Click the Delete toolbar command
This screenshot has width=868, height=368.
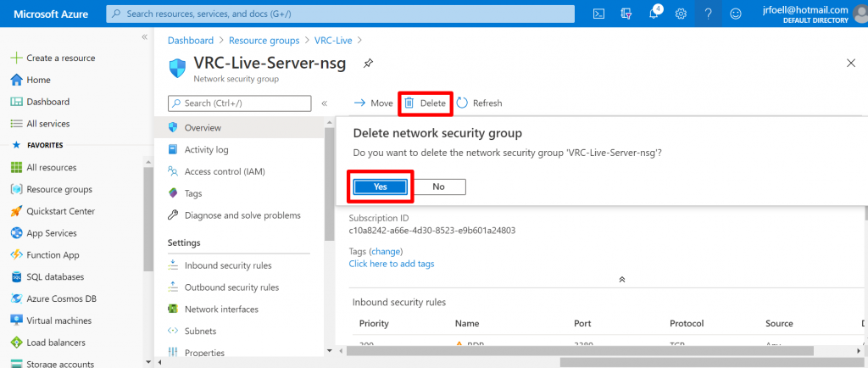426,103
